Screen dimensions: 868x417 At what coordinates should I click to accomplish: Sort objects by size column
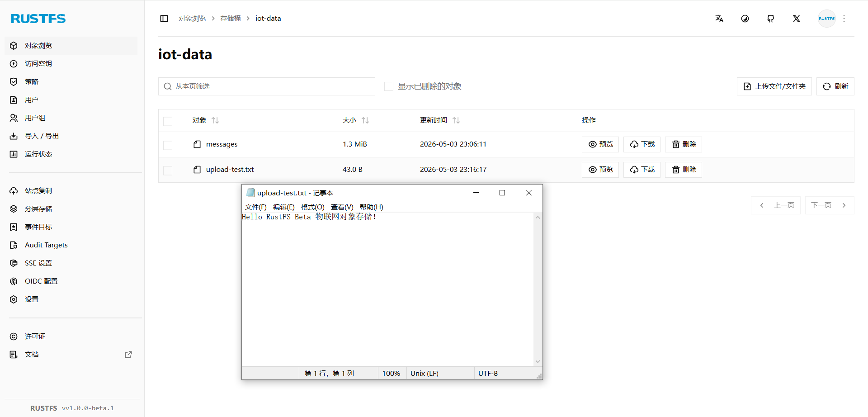[x=365, y=120]
